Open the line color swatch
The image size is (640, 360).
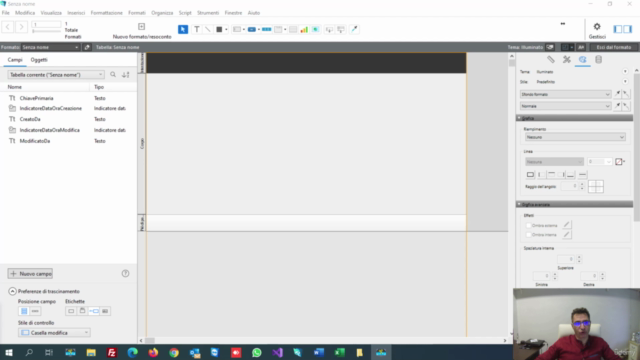(619, 162)
